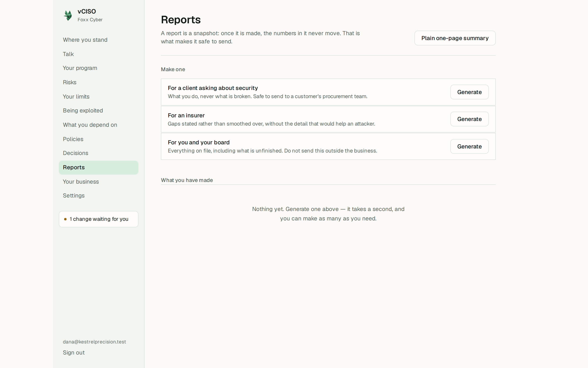Click the vCISO app name text

pyautogui.click(x=87, y=11)
